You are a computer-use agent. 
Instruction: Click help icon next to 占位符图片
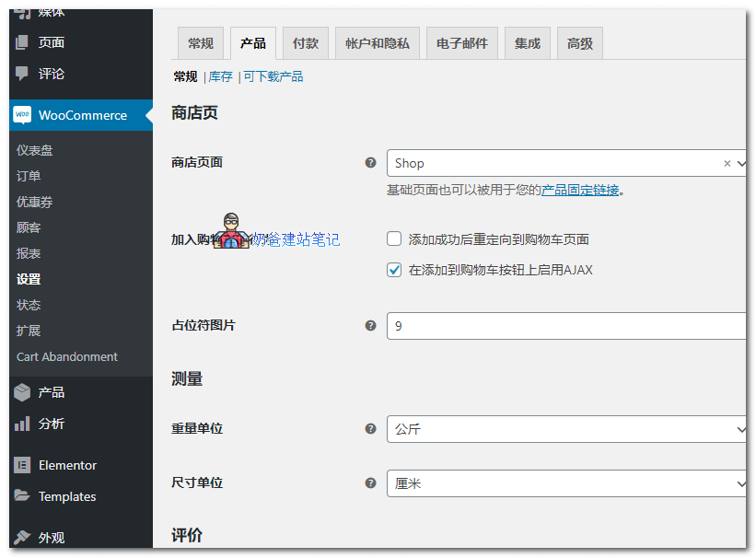pyautogui.click(x=370, y=325)
